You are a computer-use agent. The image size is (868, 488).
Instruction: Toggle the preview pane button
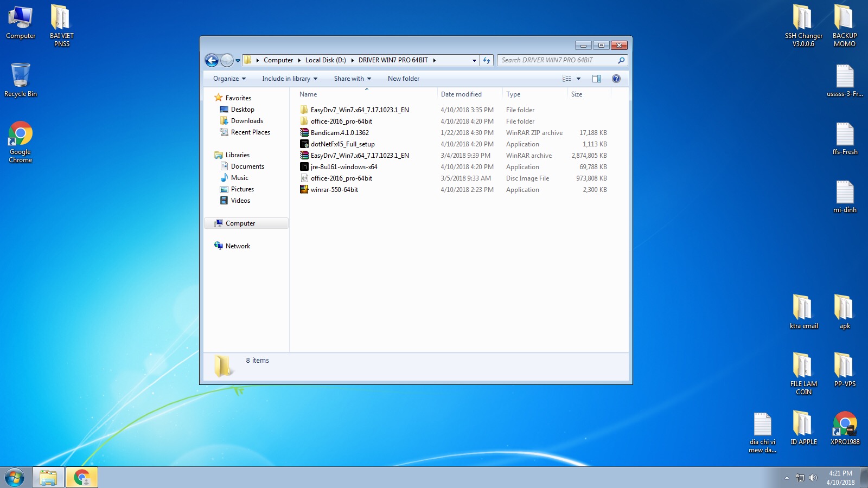[596, 79]
